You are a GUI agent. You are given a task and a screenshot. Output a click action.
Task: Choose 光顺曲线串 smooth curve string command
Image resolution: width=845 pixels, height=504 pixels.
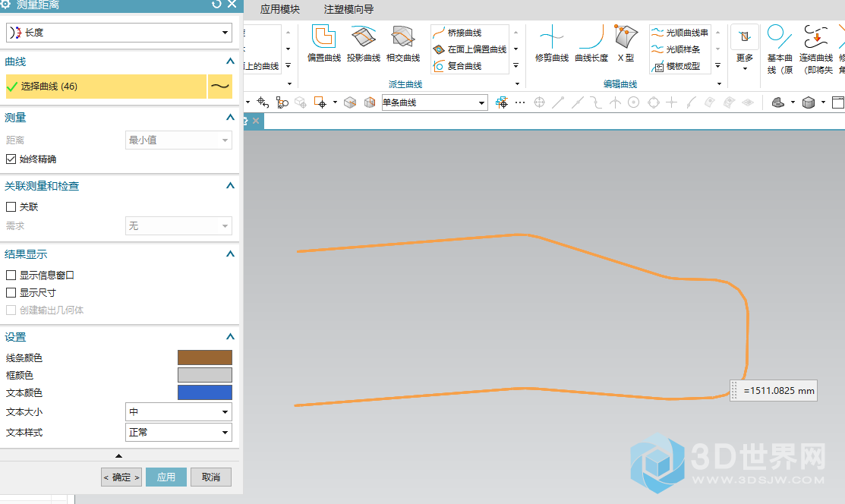pyautogui.click(x=680, y=33)
